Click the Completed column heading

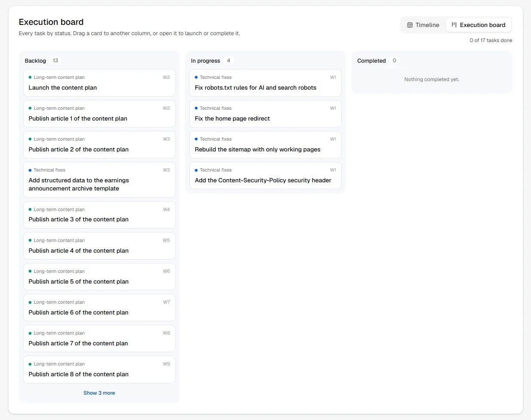[x=371, y=61]
